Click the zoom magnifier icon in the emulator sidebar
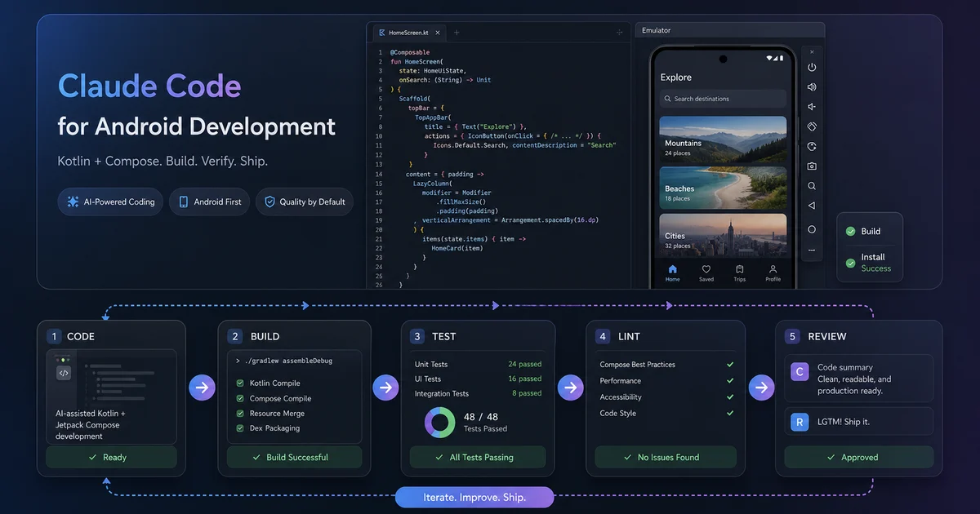The image size is (980, 514). 812,186
